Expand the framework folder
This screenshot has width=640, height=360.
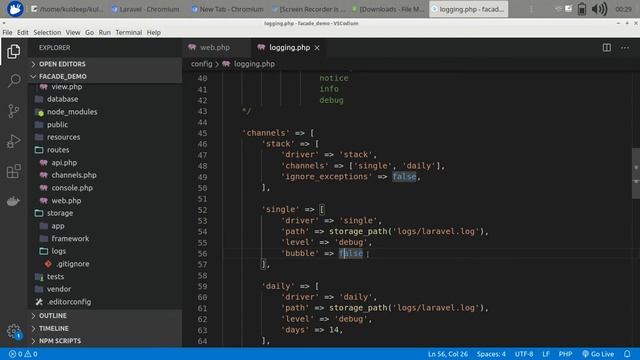point(70,238)
